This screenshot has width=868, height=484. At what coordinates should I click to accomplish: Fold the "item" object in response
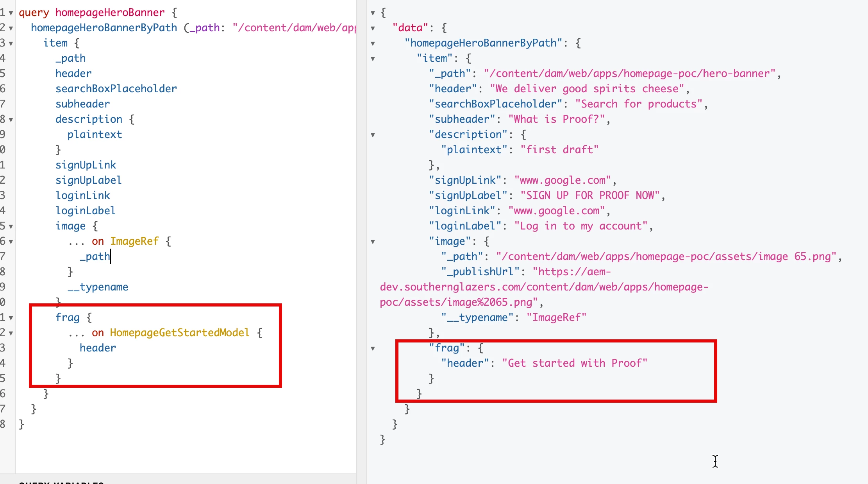(373, 59)
